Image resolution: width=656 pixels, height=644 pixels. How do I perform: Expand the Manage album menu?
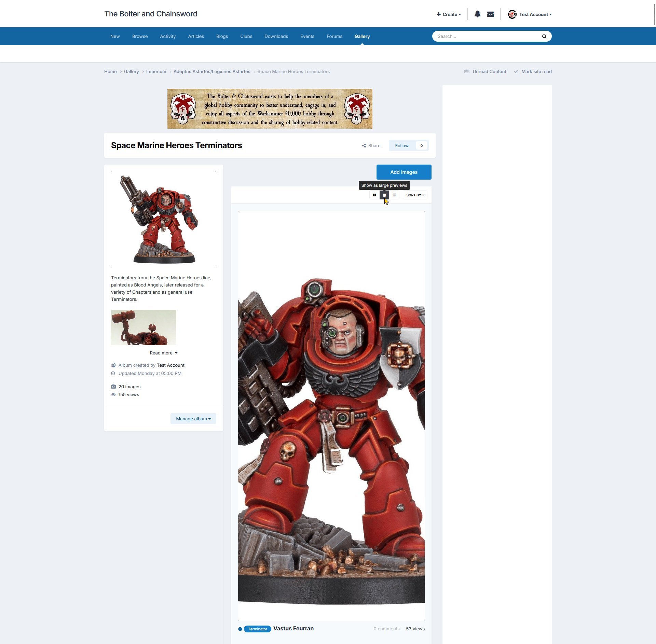(x=193, y=419)
